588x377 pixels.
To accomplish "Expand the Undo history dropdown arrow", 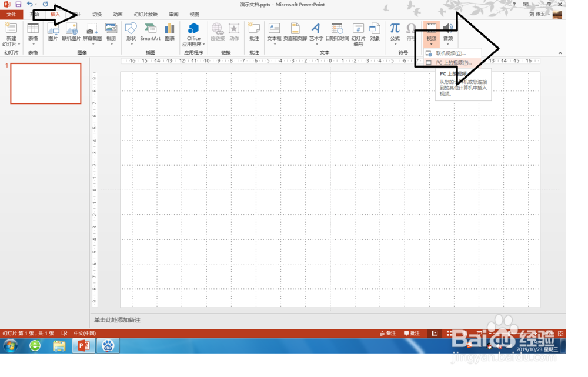I will pyautogui.click(x=36, y=4).
